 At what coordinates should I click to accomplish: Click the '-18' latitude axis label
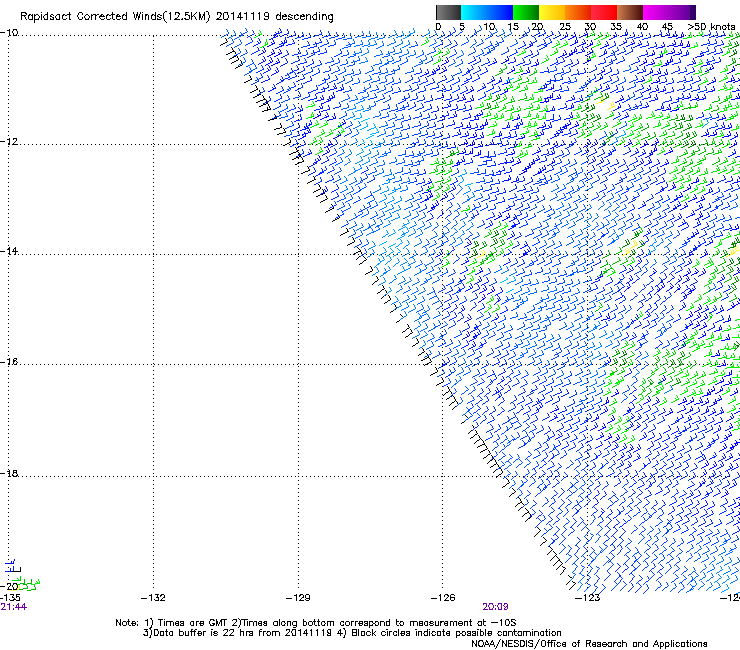[x=9, y=473]
